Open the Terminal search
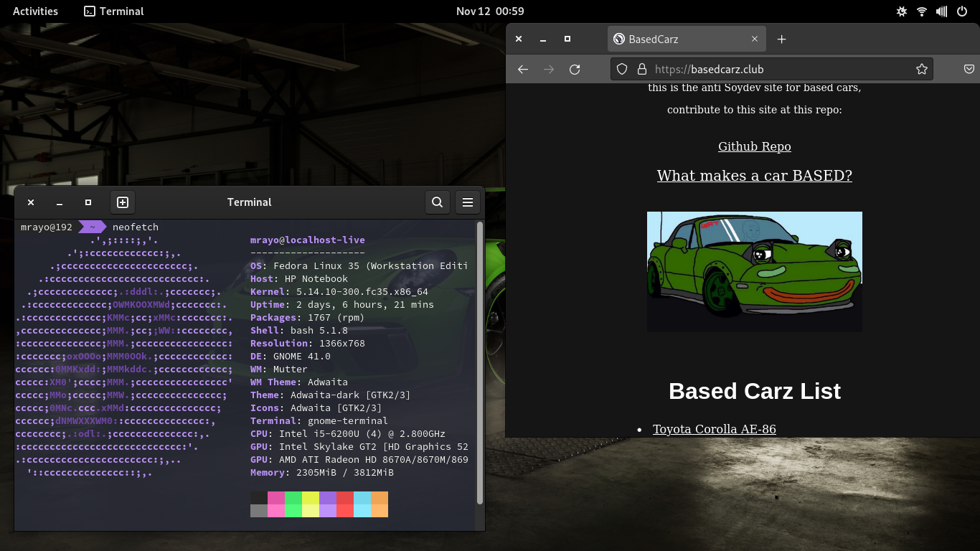980x551 pixels. pos(437,202)
